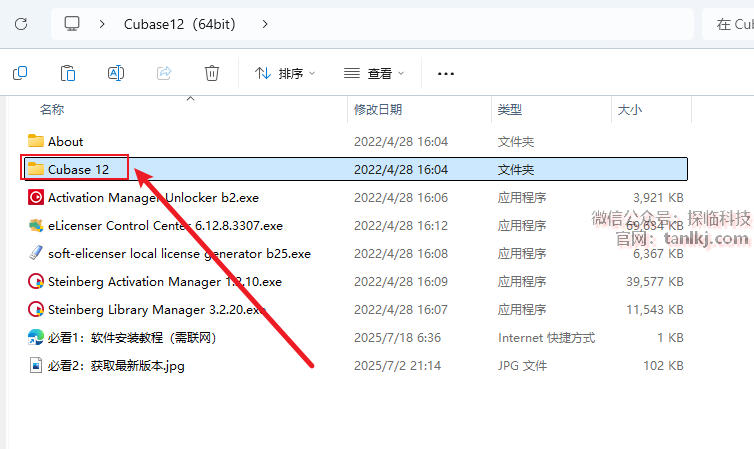Click eLicenser Control Center 6.12.8.3307.exe name
Viewport: 754px width, 449px height.
point(165,225)
